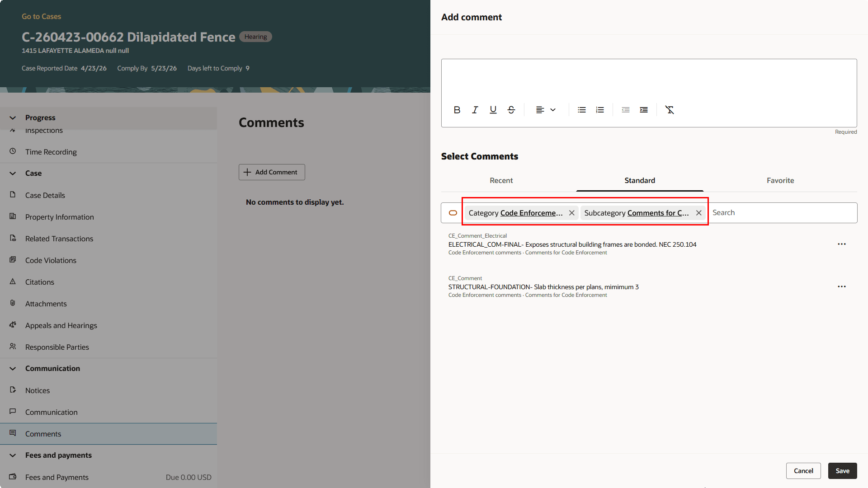868x488 pixels.
Task: Switch to the Recent comments tab
Action: point(501,180)
